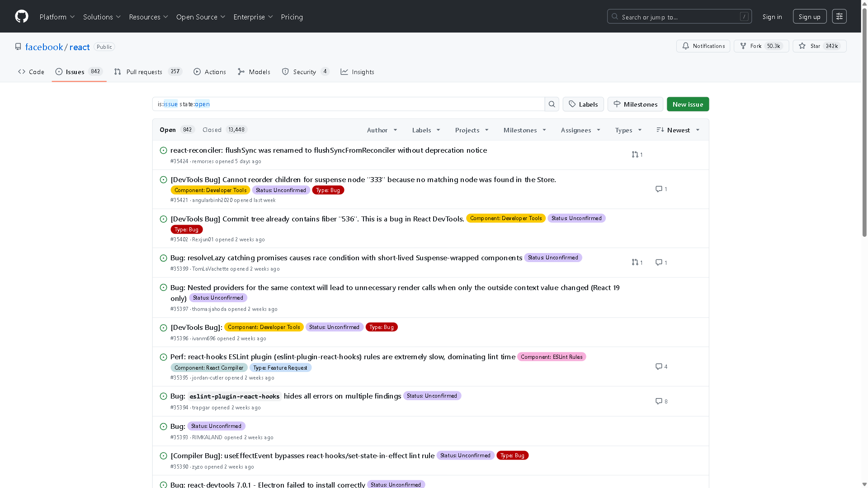Click the Insights graph icon
Screen dimensions: 868x488
(344, 71)
